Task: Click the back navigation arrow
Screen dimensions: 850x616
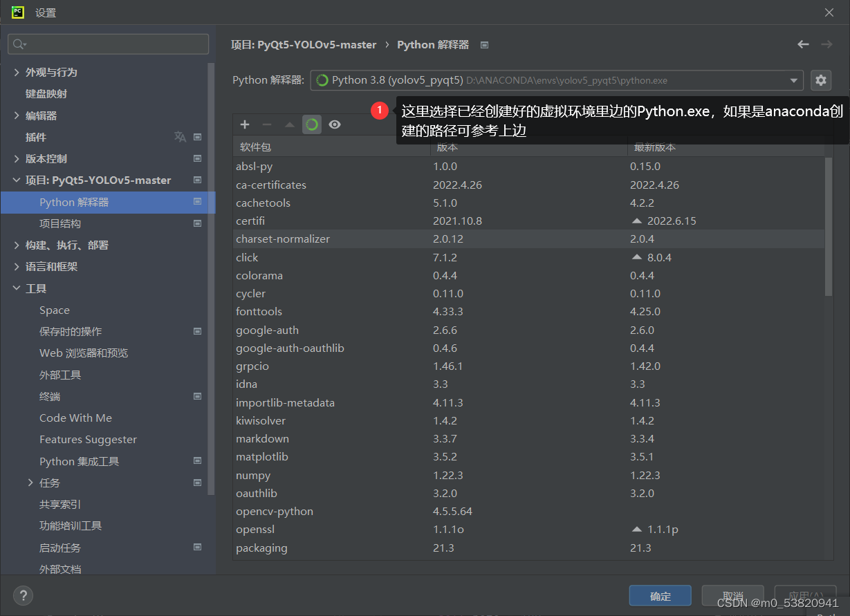Action: click(803, 44)
